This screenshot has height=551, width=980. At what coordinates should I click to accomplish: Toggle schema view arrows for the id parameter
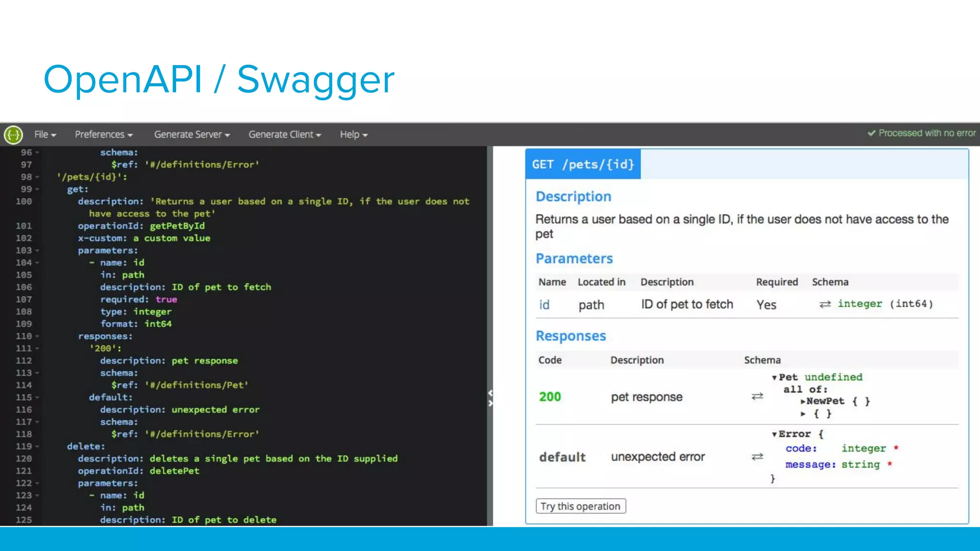(x=825, y=304)
